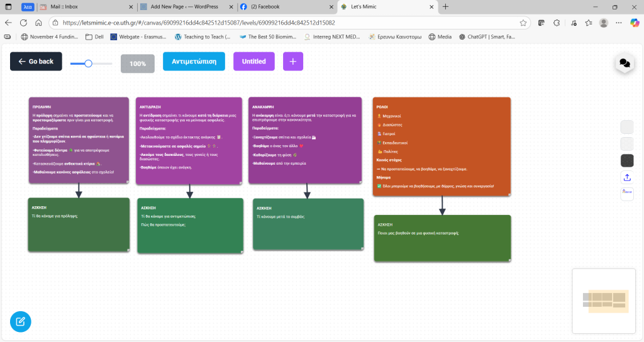The height and width of the screenshot is (342, 644).
Task: Open the ChatGPT bookmark
Action: [487, 37]
